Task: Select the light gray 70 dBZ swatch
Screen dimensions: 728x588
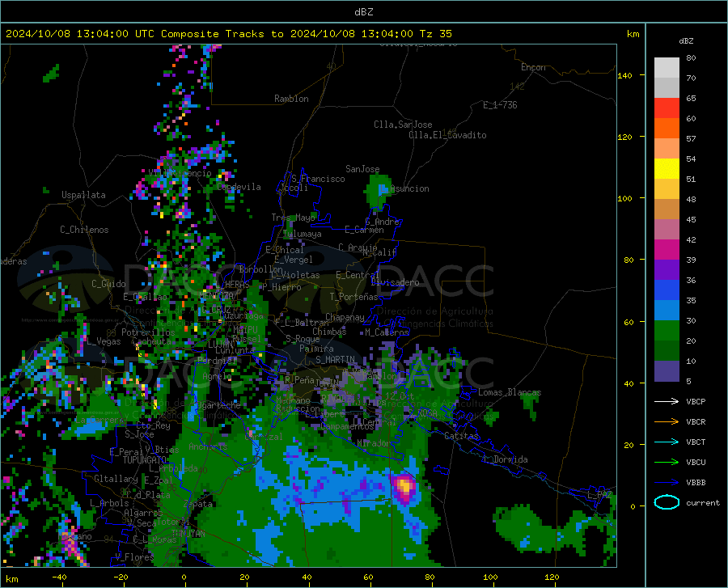Action: pyautogui.click(x=667, y=68)
